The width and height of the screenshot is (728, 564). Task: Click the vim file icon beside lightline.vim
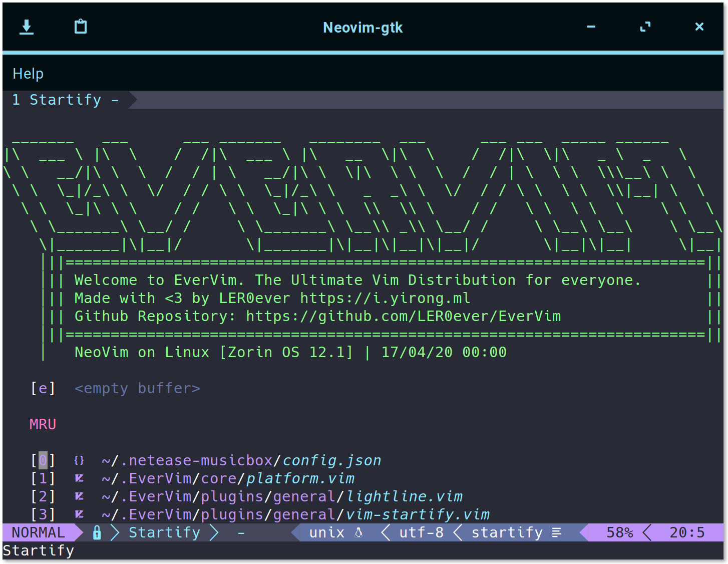coord(79,496)
